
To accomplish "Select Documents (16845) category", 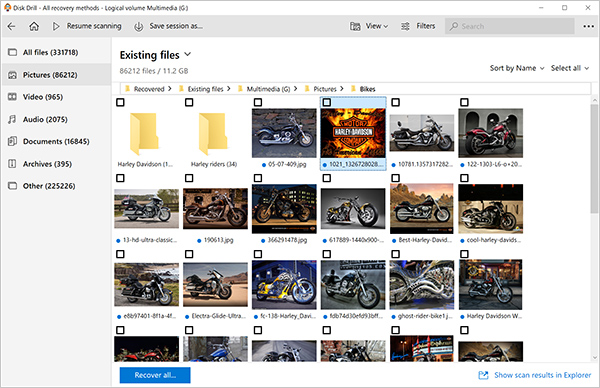I will 56,142.
